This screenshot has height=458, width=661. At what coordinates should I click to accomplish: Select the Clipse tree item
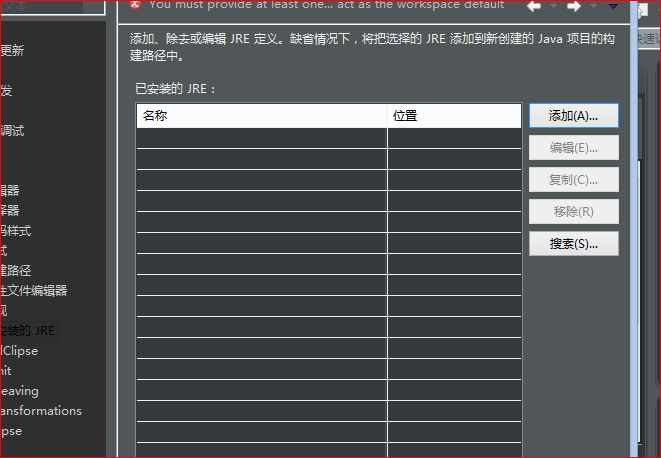pos(19,351)
